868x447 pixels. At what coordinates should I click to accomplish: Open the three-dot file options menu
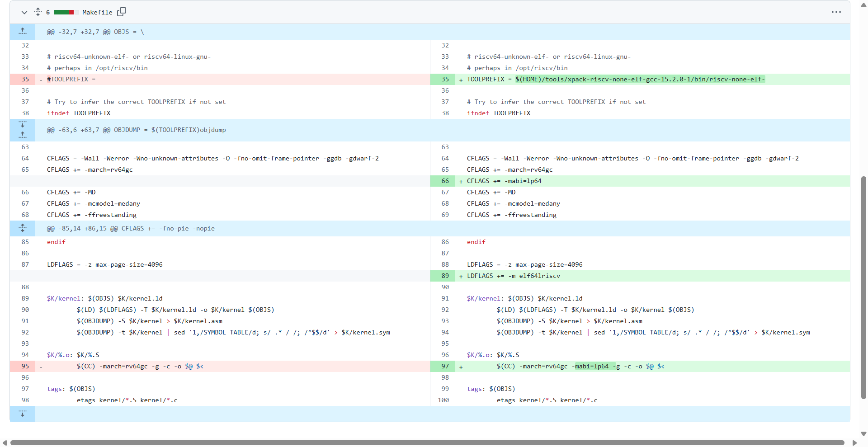coord(836,12)
